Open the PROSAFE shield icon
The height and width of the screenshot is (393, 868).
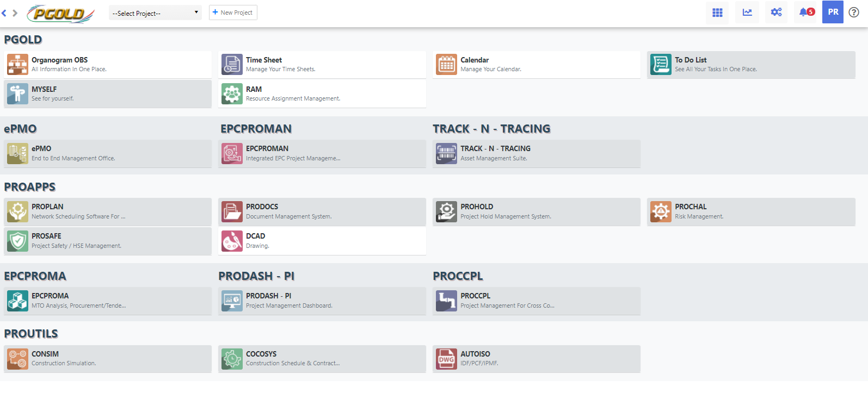tap(17, 241)
